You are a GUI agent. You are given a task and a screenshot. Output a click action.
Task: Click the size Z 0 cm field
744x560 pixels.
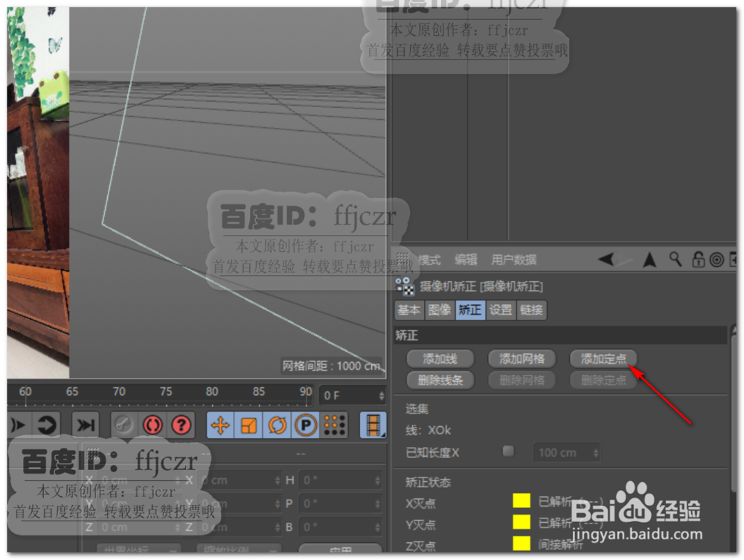pyautogui.click(x=240, y=527)
